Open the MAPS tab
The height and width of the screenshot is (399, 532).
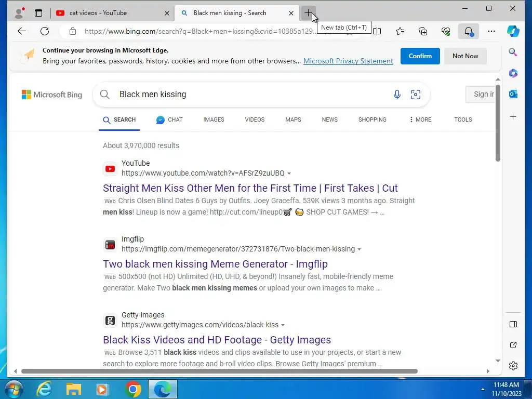tap(293, 120)
